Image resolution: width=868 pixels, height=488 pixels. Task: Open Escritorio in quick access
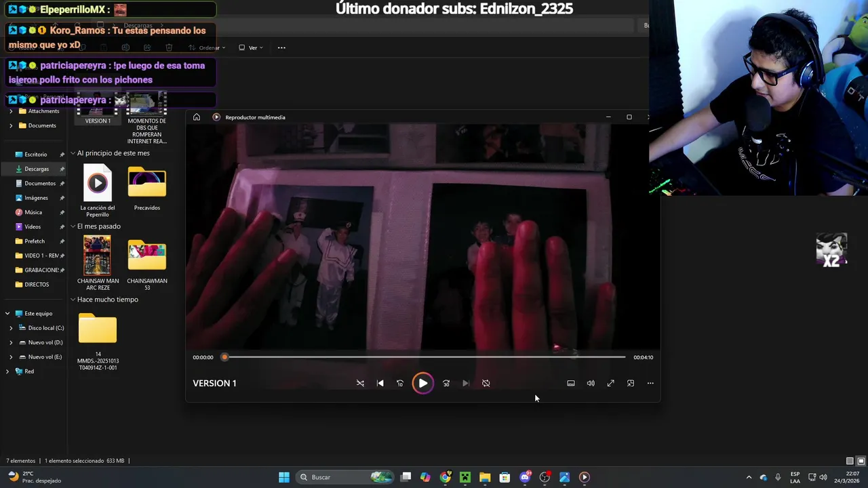pyautogui.click(x=35, y=155)
